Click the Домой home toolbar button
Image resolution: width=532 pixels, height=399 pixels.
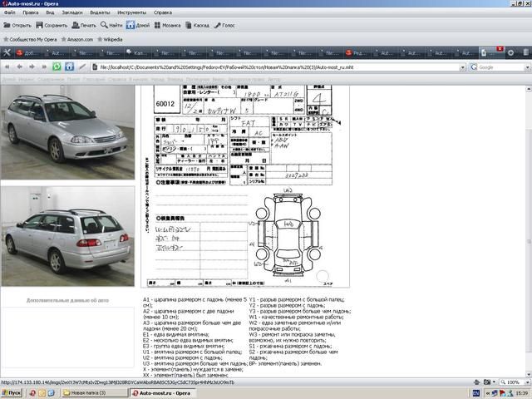pos(138,25)
